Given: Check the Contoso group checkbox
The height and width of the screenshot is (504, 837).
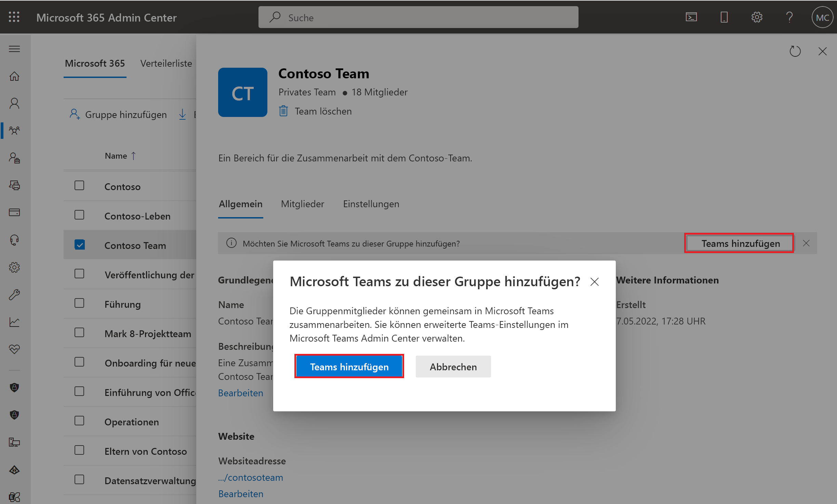Looking at the screenshot, I should pos(79,185).
